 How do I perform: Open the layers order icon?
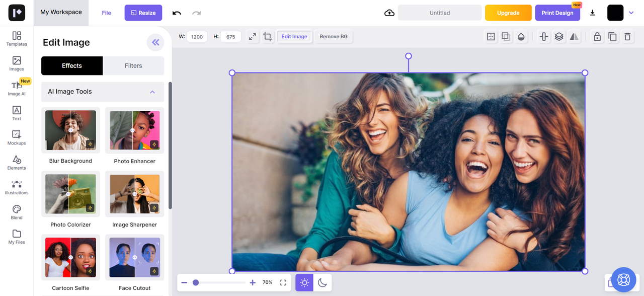tap(559, 37)
